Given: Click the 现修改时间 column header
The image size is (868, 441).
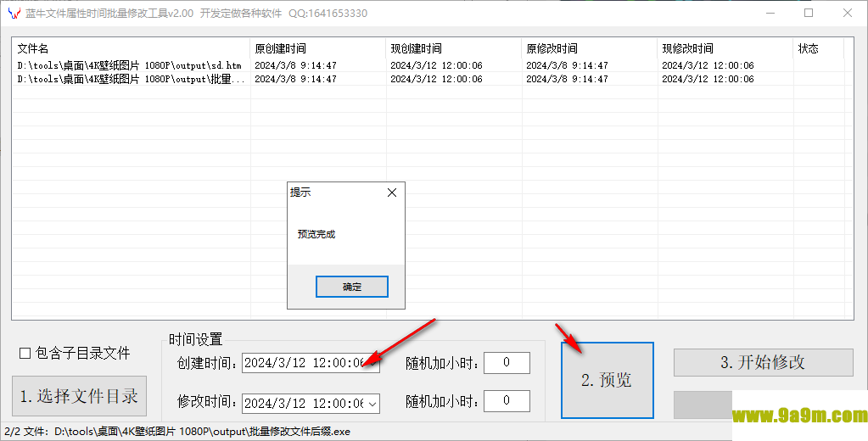Looking at the screenshot, I should click(x=725, y=48).
